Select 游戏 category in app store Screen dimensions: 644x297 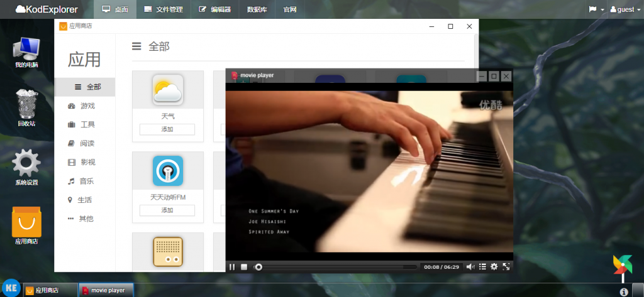(x=85, y=106)
